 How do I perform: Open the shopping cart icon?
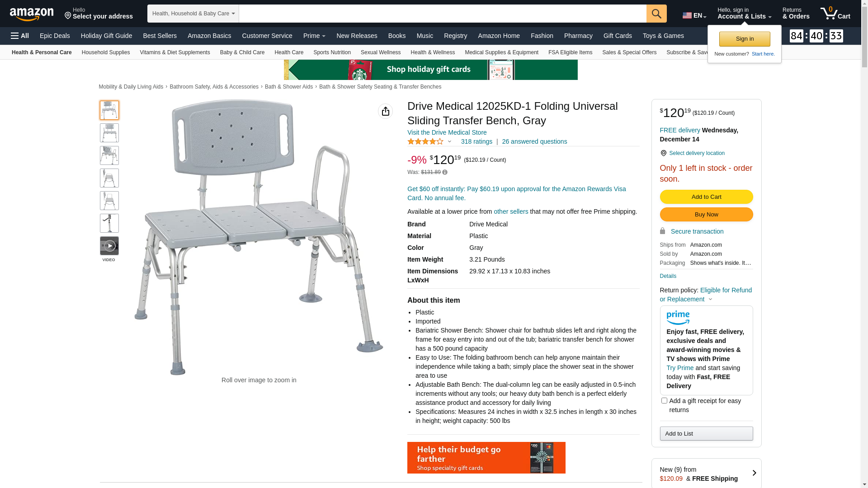click(835, 14)
